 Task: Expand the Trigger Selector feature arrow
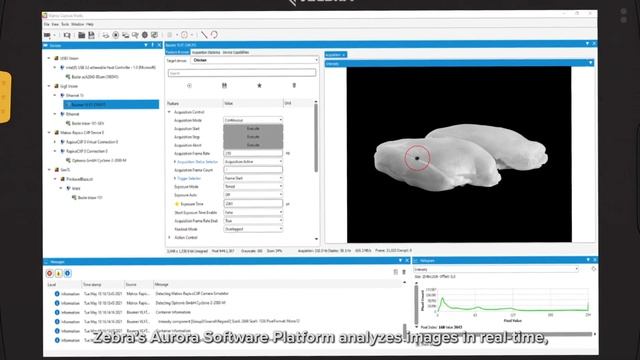tap(175, 178)
